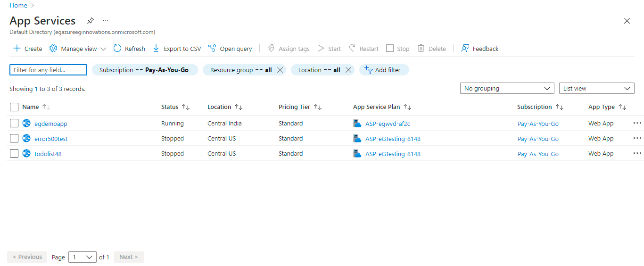Remove the Resource group filter
Viewport: 644px width, 266px height.
click(x=280, y=70)
